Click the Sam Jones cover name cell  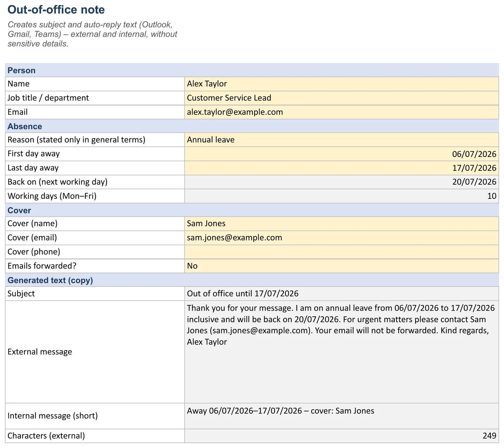tap(341, 224)
